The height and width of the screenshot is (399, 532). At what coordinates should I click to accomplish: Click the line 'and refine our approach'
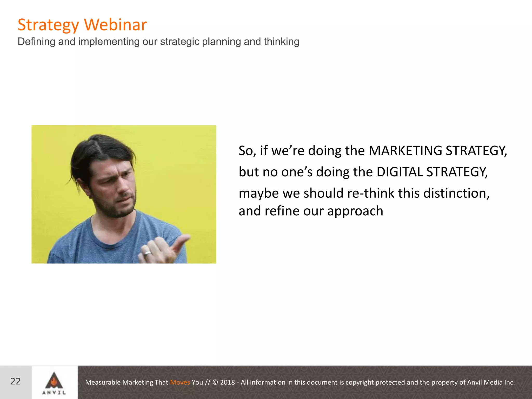[311, 211]
